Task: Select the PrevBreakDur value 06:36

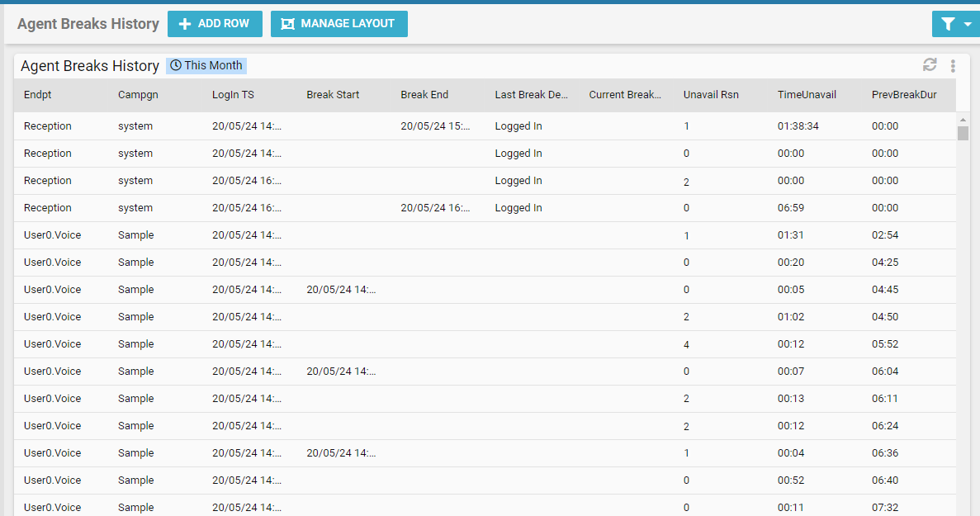Action: (x=885, y=453)
